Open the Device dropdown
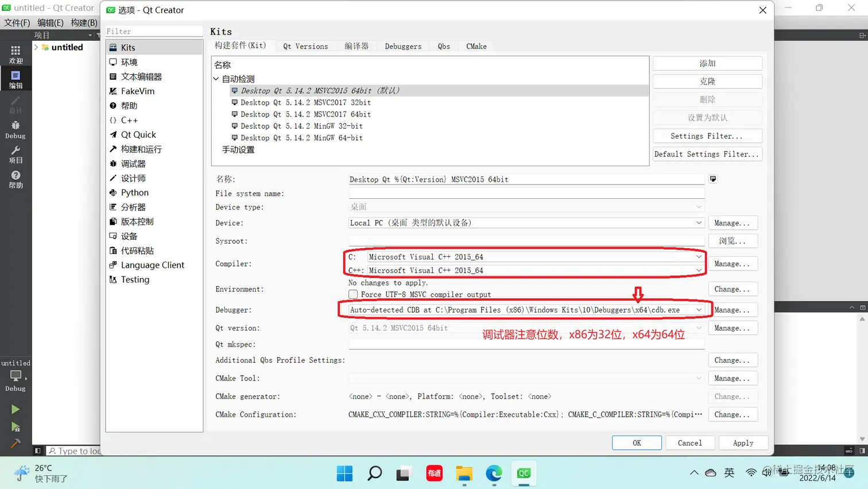 pos(526,223)
